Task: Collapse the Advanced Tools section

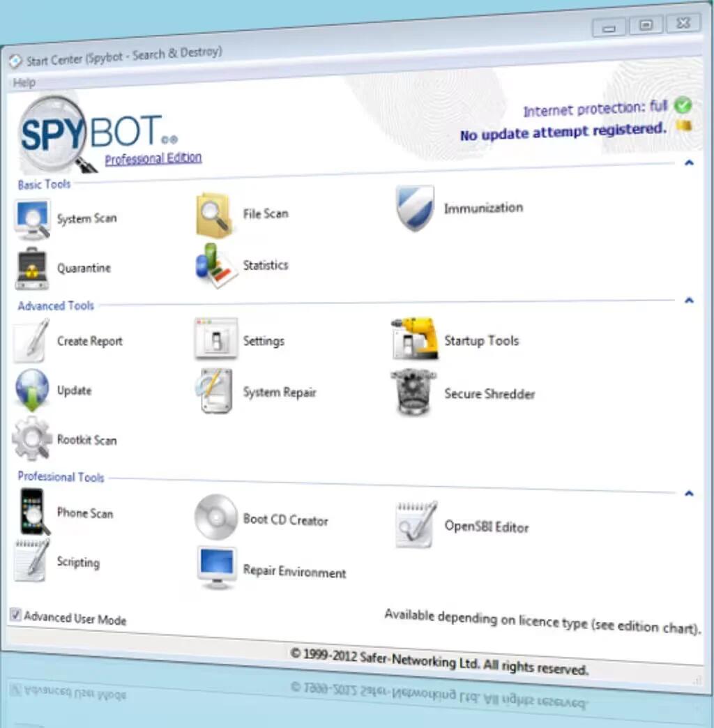Action: [x=689, y=301]
